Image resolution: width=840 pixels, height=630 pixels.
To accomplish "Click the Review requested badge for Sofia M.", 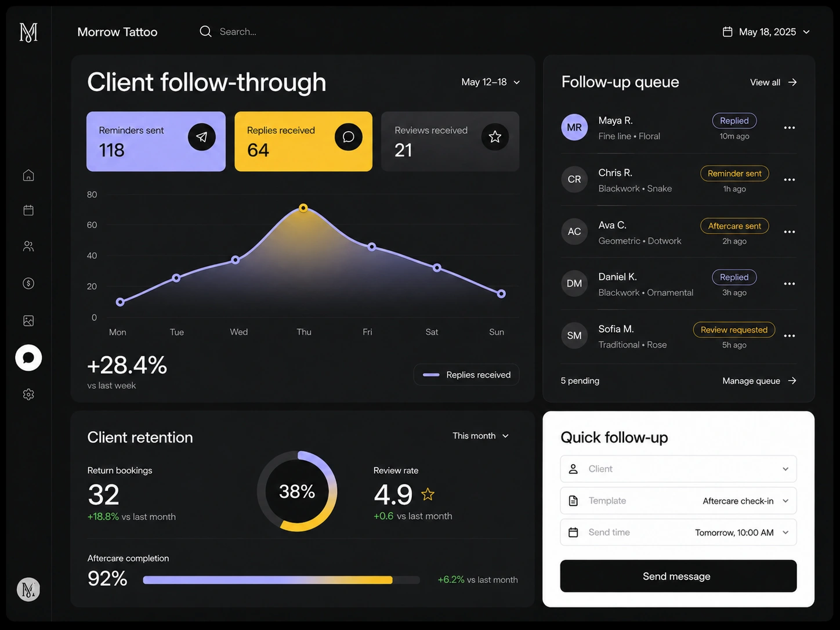I will click(x=734, y=330).
